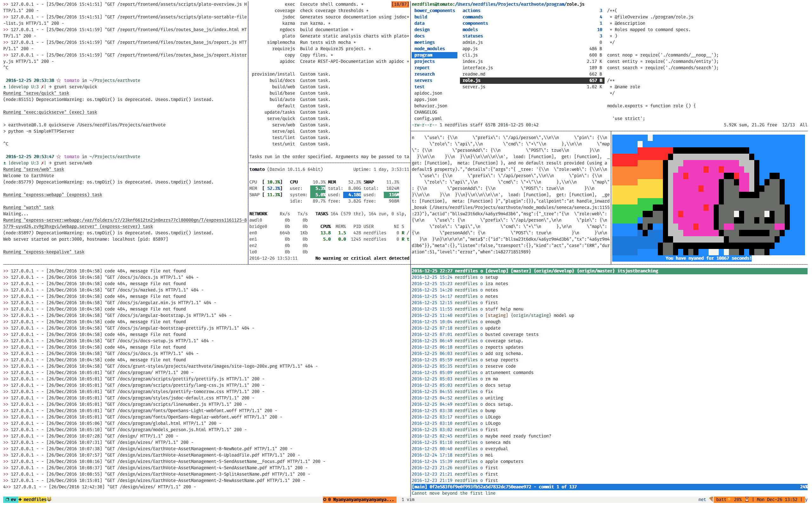Select the 'apple computers' commit row
Image resolution: width=812 pixels, height=508 pixels.
(x=468, y=461)
